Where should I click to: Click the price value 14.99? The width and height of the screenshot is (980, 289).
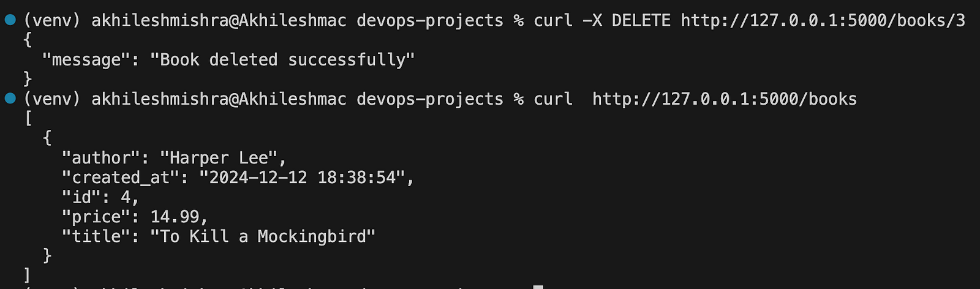coord(175,216)
